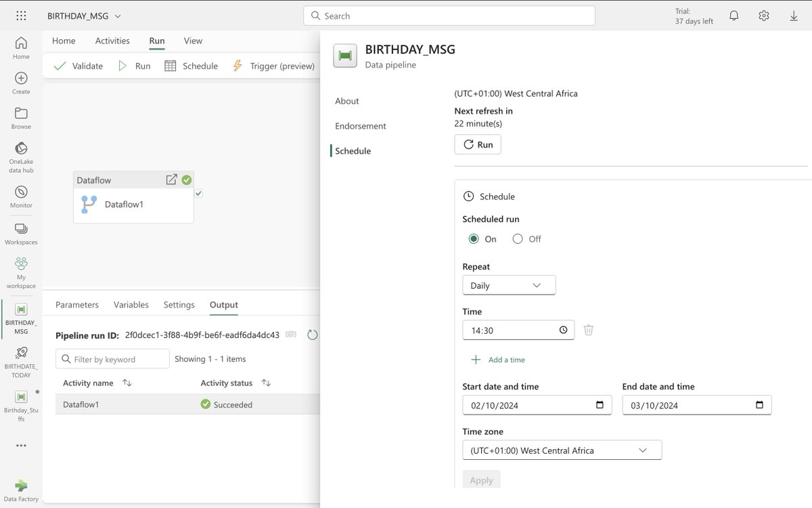The image size is (812, 508).
Task: Copy the pipeline run ID icon
Action: tap(291, 335)
